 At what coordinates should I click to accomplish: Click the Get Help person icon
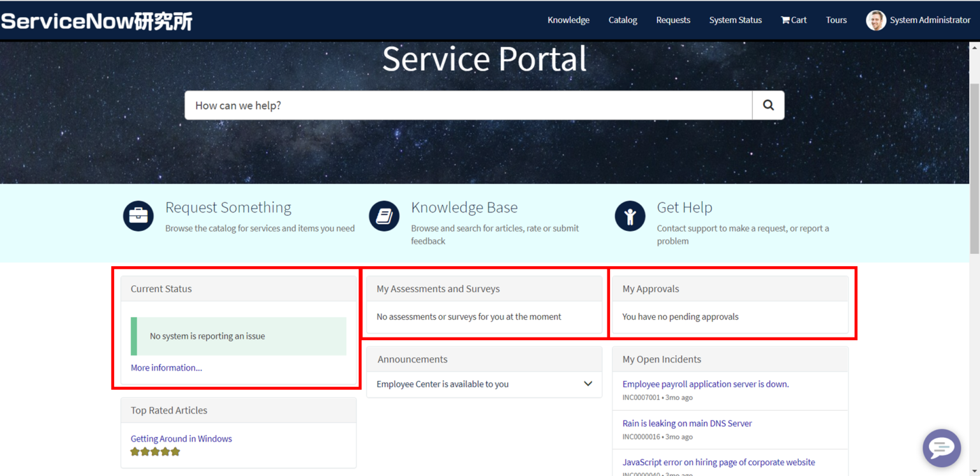630,216
